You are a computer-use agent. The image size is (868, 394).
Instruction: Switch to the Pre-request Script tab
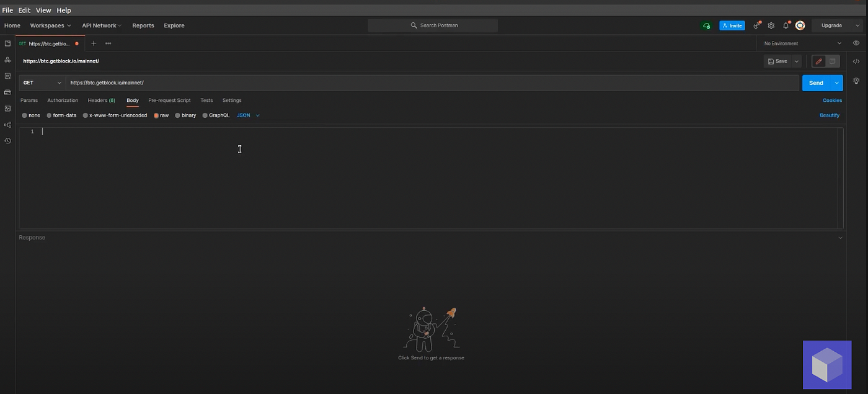169,100
